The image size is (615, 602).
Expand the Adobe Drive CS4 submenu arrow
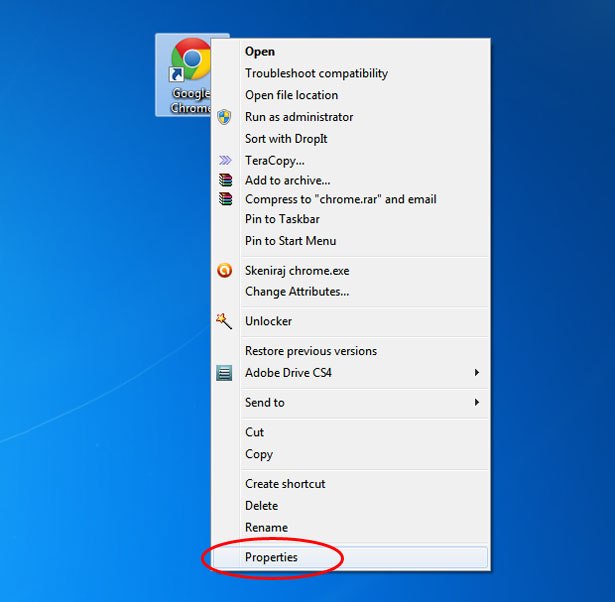(477, 373)
